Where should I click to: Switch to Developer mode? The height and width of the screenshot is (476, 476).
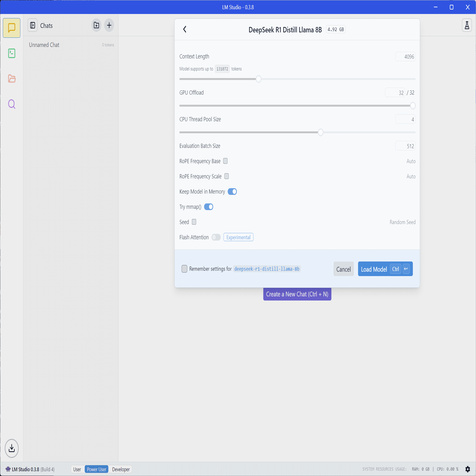click(121, 469)
